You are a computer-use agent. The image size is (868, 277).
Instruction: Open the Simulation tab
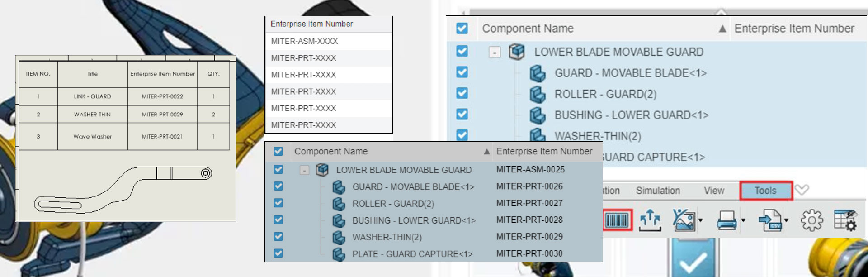658,191
